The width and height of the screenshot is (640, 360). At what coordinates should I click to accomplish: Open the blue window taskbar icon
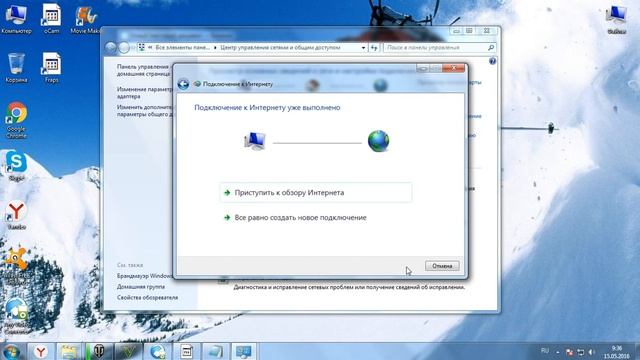click(x=216, y=351)
